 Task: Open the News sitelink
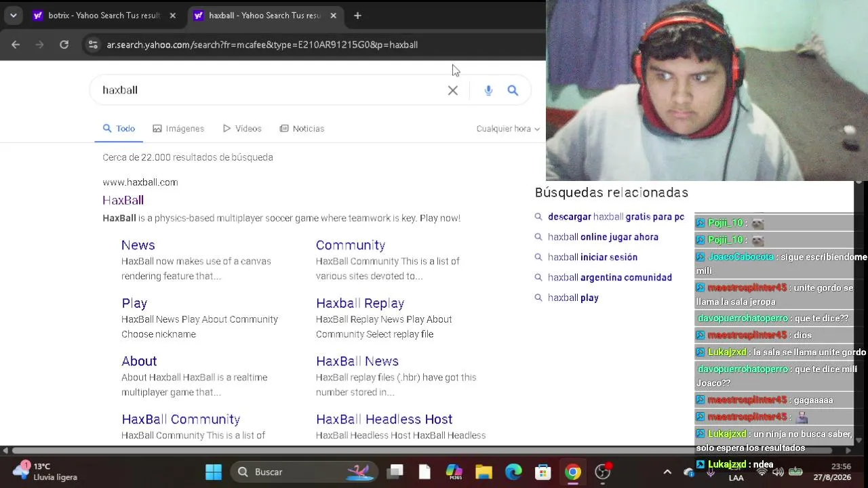138,245
